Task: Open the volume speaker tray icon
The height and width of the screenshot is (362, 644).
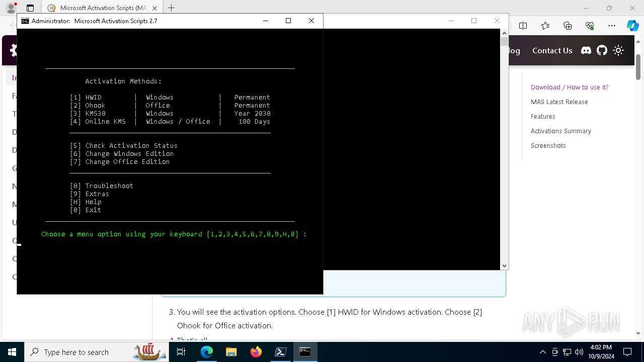Action: coord(579,352)
